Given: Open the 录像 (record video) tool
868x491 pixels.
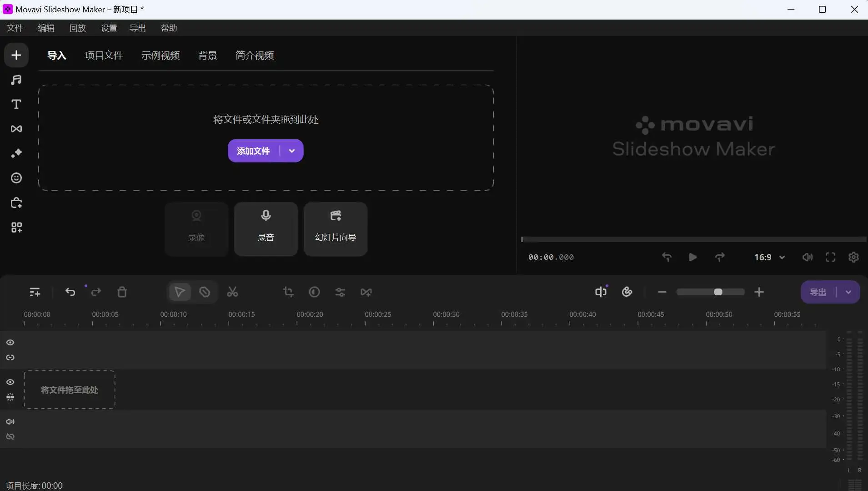Looking at the screenshot, I should pyautogui.click(x=196, y=229).
